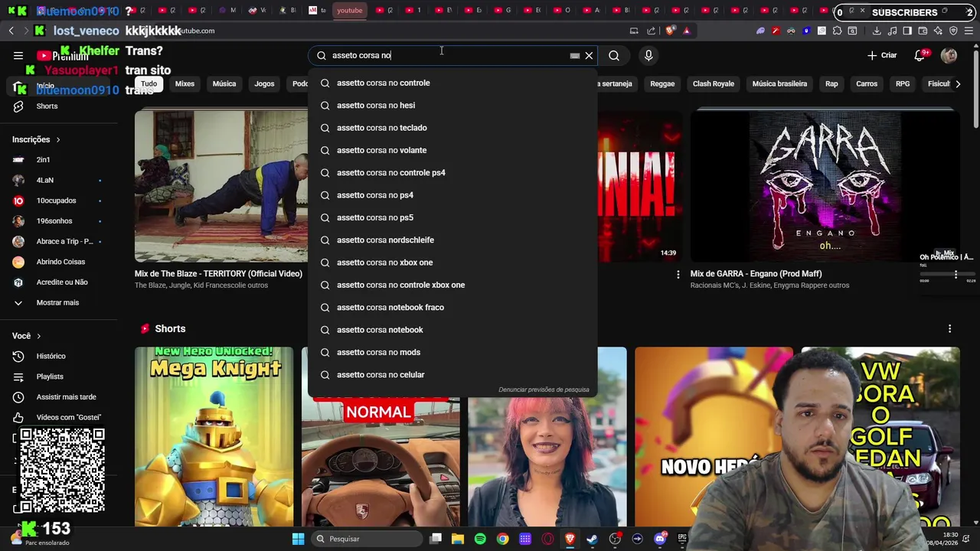The width and height of the screenshot is (980, 551).
Task: Click the share page icon in address bar
Action: (x=651, y=31)
